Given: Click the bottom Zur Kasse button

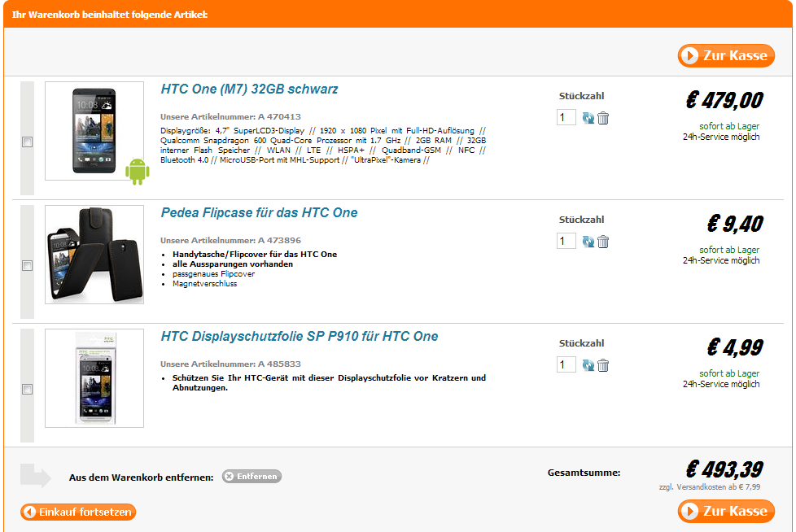Looking at the screenshot, I should pos(726,511).
